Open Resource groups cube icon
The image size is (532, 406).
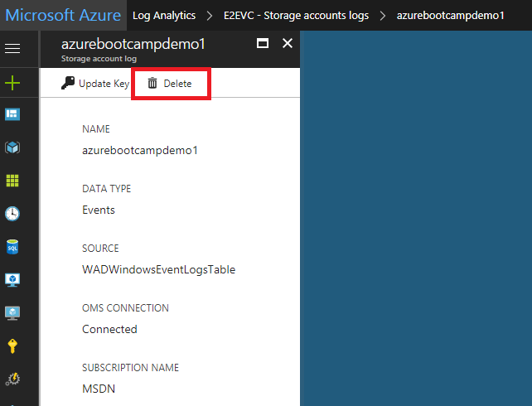point(12,147)
